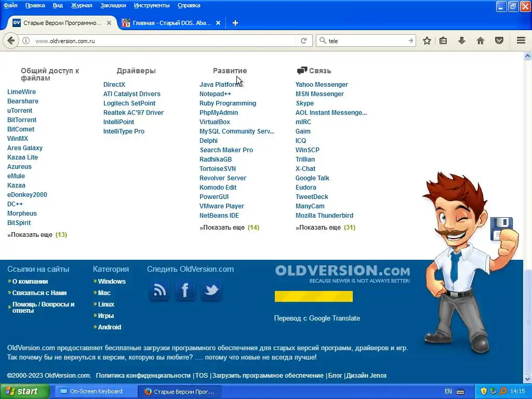Viewport: 532px width, 399px height.
Task: Open the uTorrent link
Action: click(20, 110)
